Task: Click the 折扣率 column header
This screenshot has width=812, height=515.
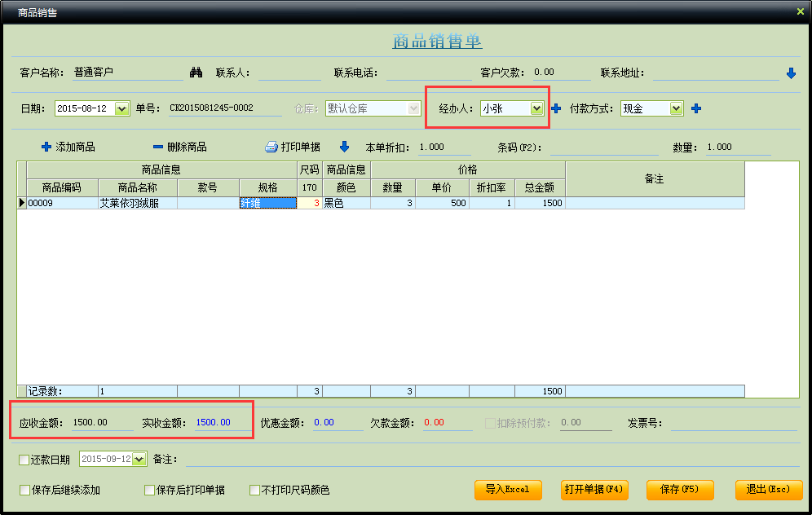Action: [x=492, y=187]
